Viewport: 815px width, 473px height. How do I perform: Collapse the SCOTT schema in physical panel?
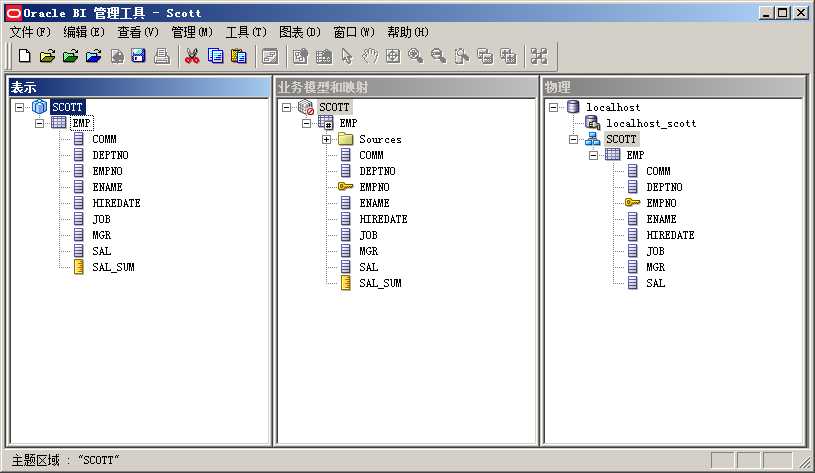pyautogui.click(x=573, y=139)
